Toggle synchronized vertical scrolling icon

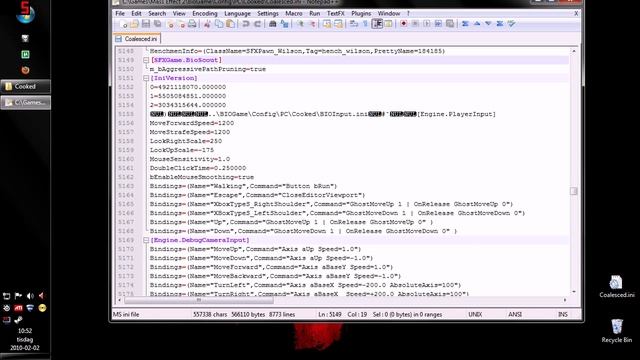327,24
